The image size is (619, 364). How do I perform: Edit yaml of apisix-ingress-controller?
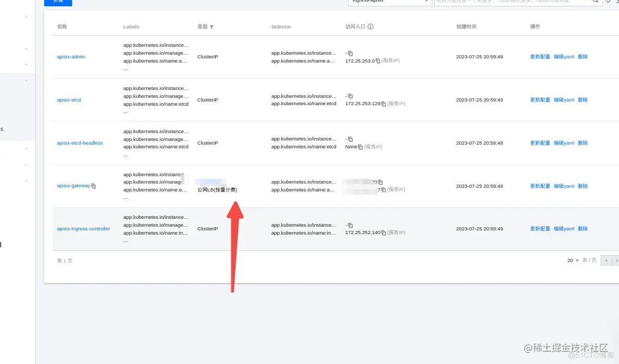(x=564, y=229)
